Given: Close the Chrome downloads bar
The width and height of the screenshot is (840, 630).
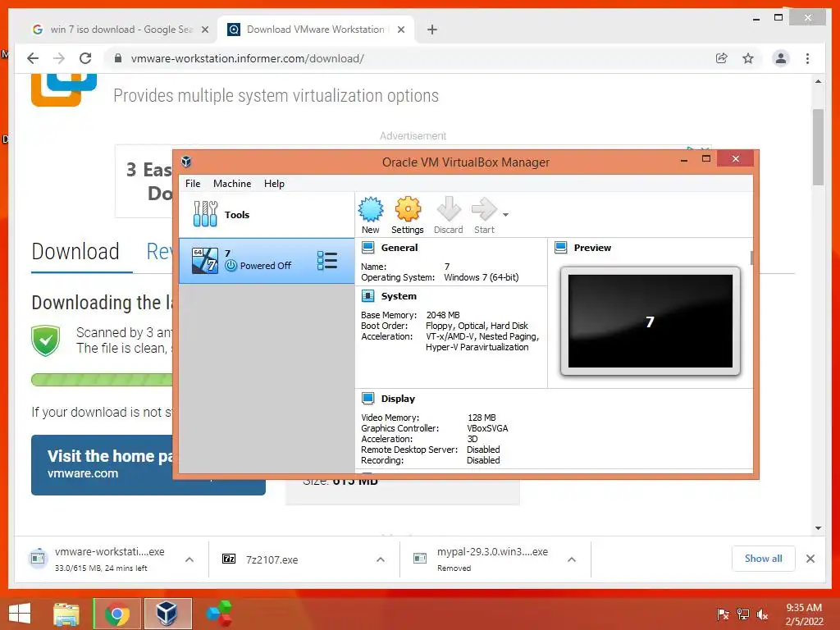Looking at the screenshot, I should click(810, 559).
